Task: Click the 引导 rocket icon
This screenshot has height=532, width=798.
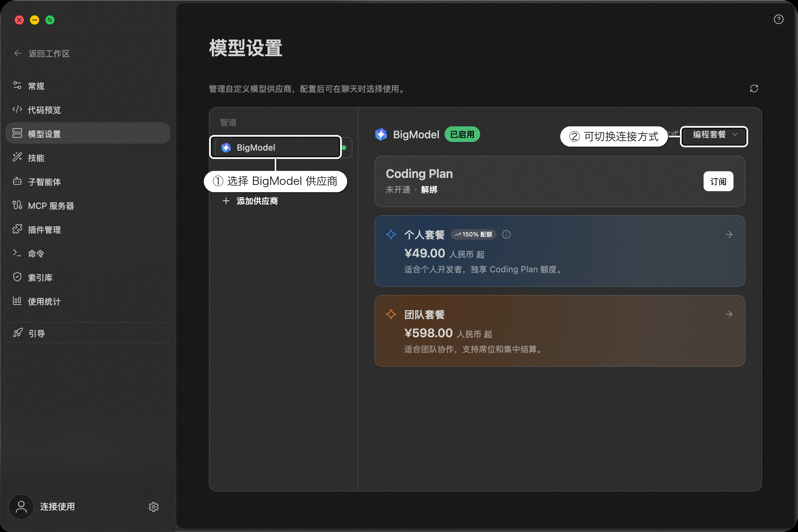Action: coord(18,333)
